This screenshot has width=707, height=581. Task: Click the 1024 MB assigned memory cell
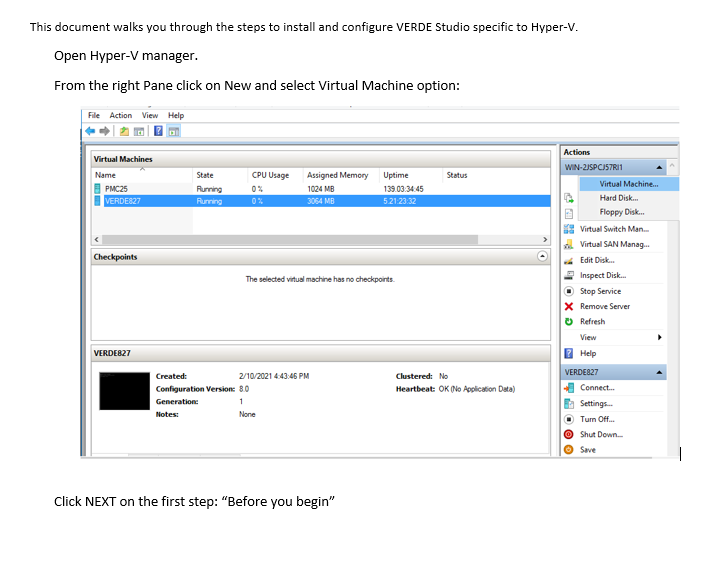point(321,189)
